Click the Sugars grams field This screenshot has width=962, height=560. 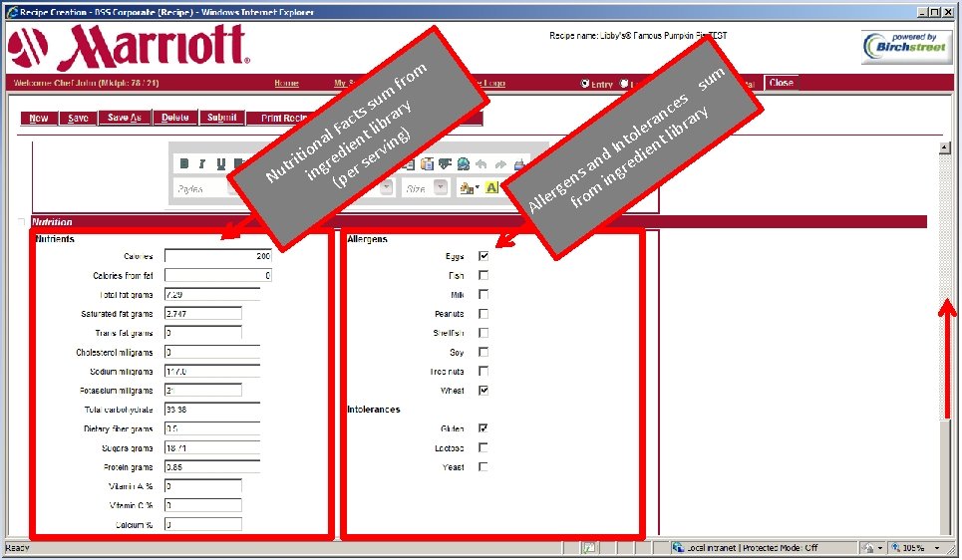(x=212, y=447)
